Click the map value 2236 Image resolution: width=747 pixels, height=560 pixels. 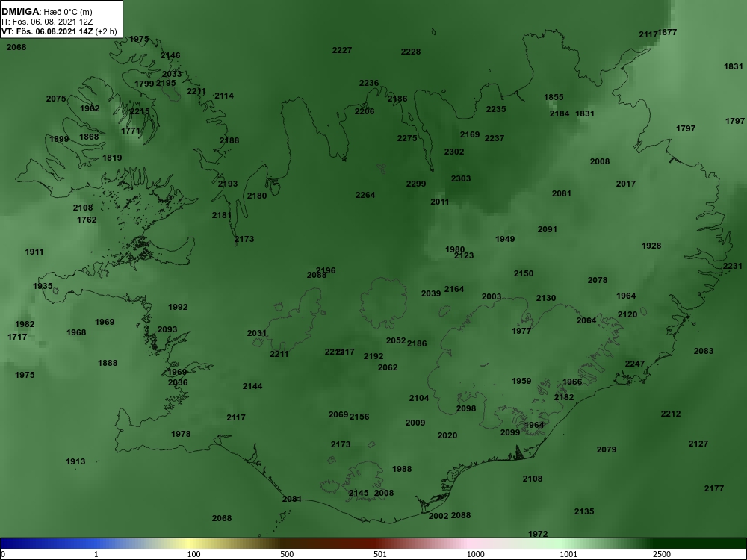(x=369, y=83)
